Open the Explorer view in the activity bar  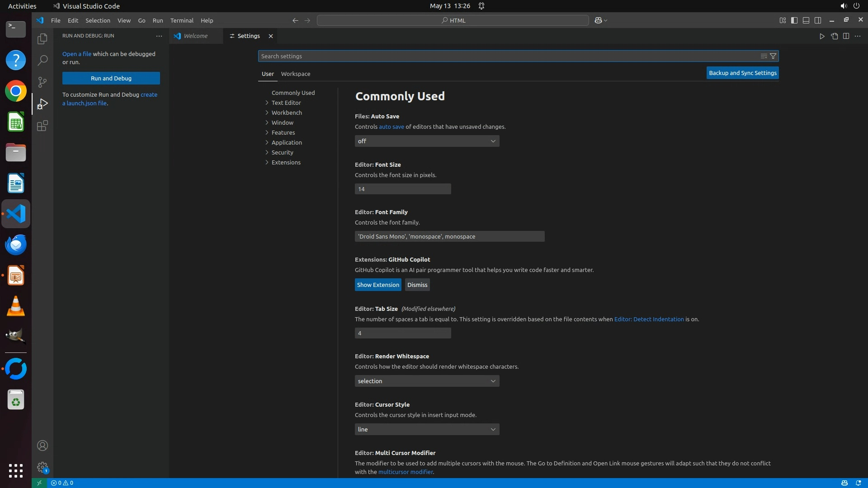42,39
